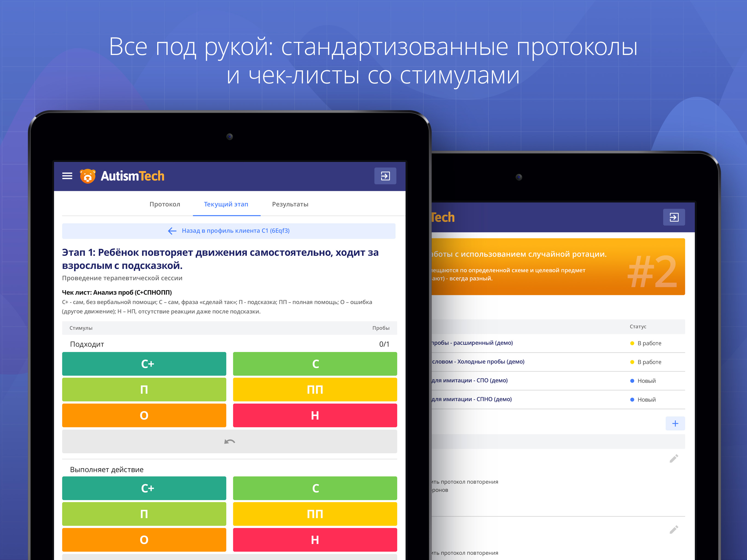Viewport: 747px width, 560px height.
Task: Click the orange #2 banner on back tablet
Action: point(558,267)
